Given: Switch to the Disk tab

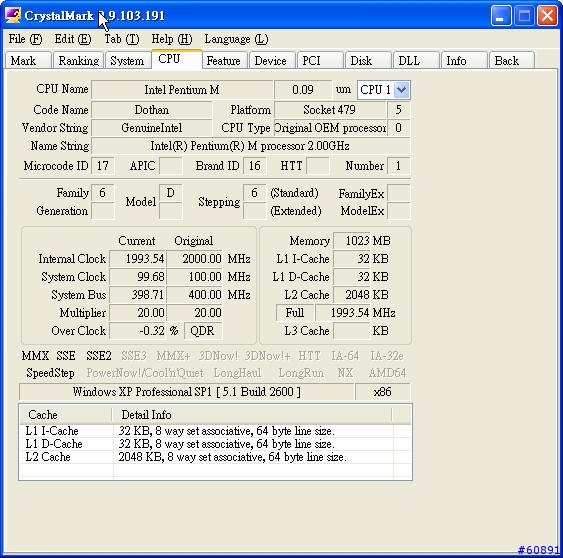Looking at the screenshot, I should [x=368, y=60].
